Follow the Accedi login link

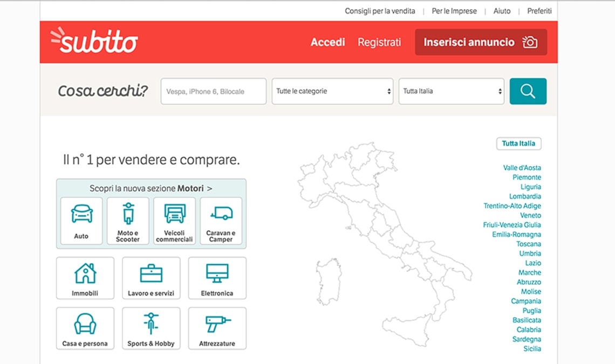point(328,42)
